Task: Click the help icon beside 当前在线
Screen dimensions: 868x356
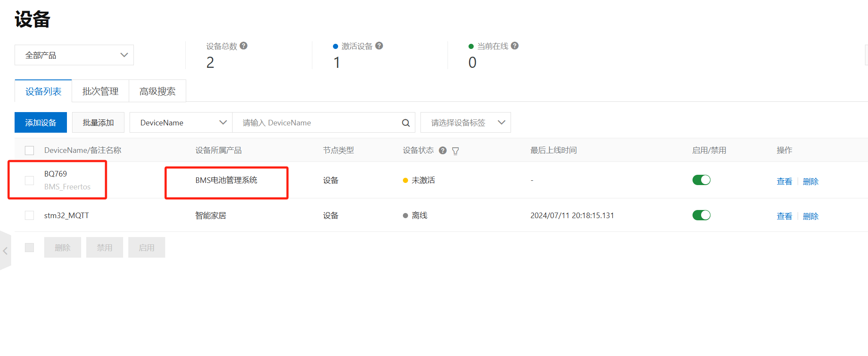Action: pos(515,46)
